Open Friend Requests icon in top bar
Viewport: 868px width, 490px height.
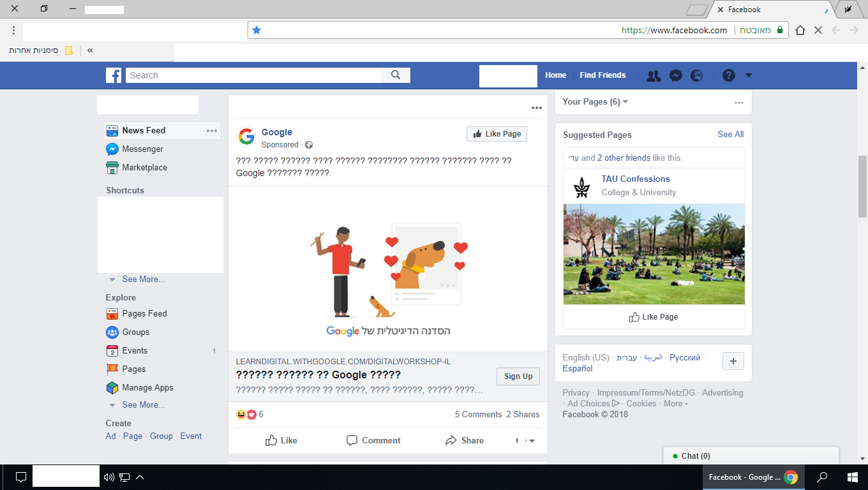(654, 75)
